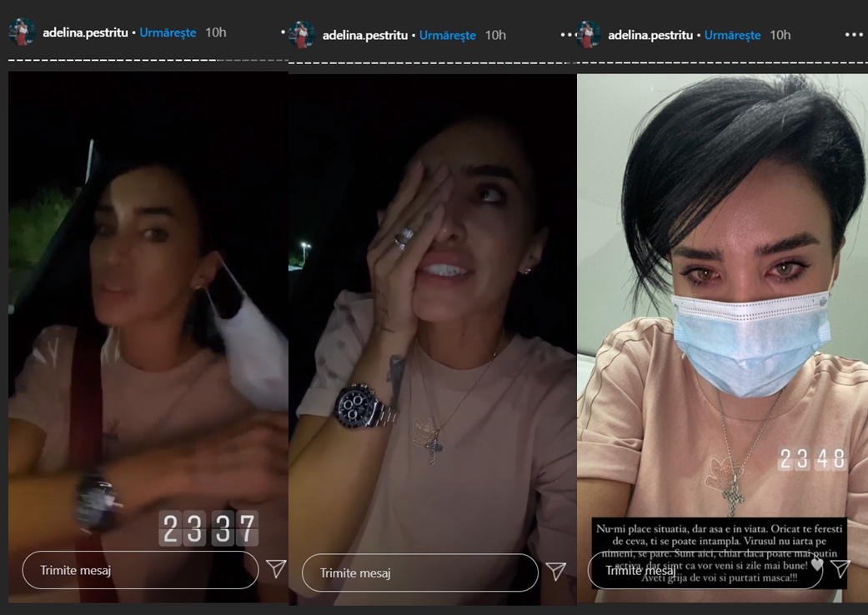Tap the 2337 flip-clock time sticker
868x615 pixels.
coord(208,528)
